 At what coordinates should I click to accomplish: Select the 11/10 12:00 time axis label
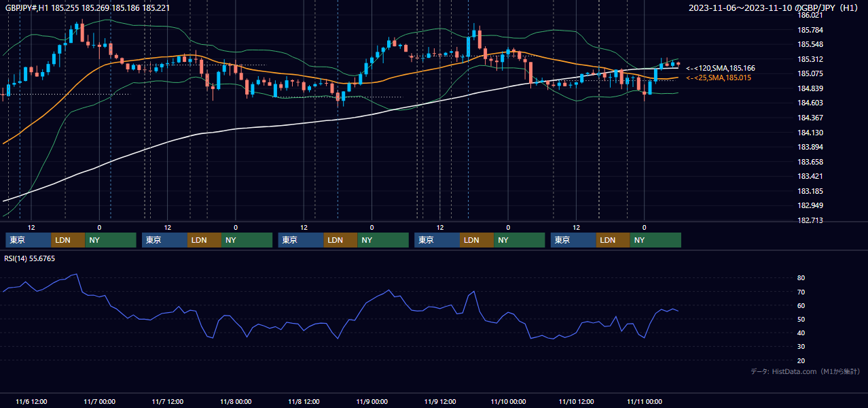coord(577,401)
